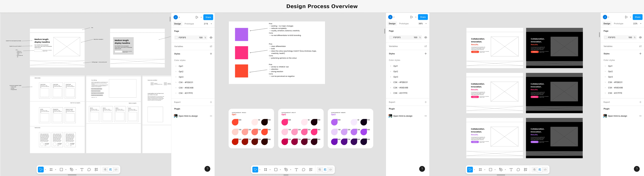Remove the html.to.design plugin with minus in the 21% window

pyautogui.click(x=211, y=116)
